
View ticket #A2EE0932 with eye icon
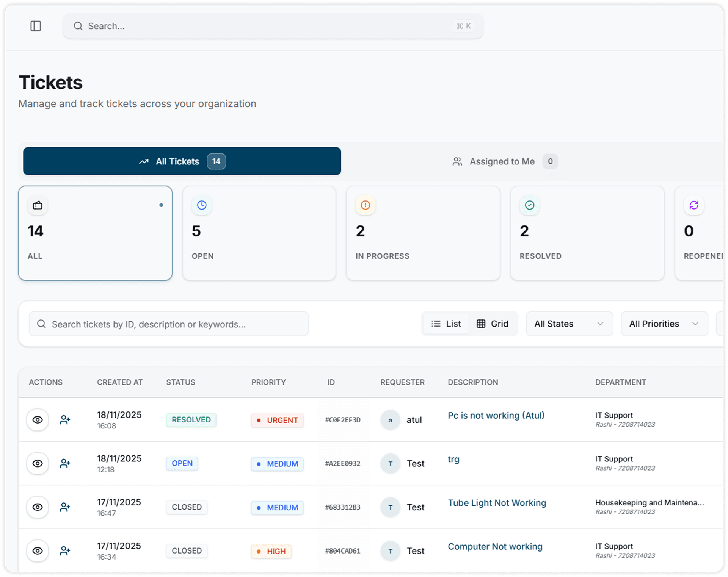coord(38,463)
